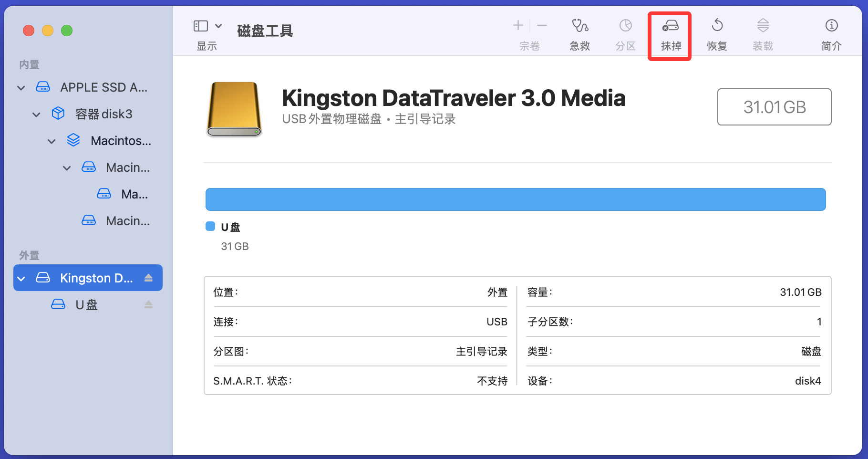Open the 分区 (Partition) tool

(625, 33)
